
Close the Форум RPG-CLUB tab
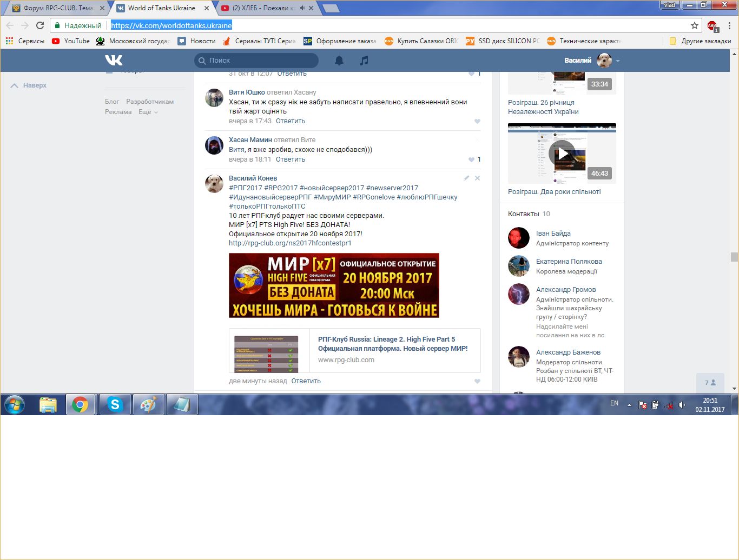102,8
